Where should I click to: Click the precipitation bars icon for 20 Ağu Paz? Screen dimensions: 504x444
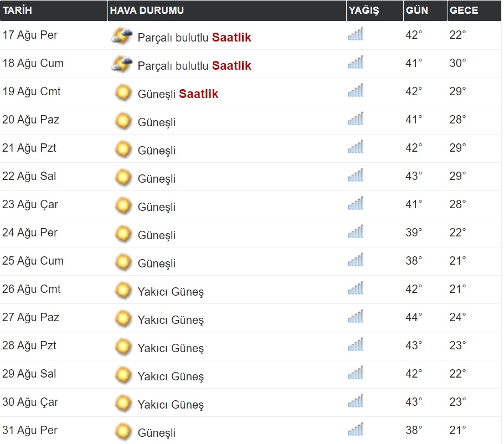point(356,120)
